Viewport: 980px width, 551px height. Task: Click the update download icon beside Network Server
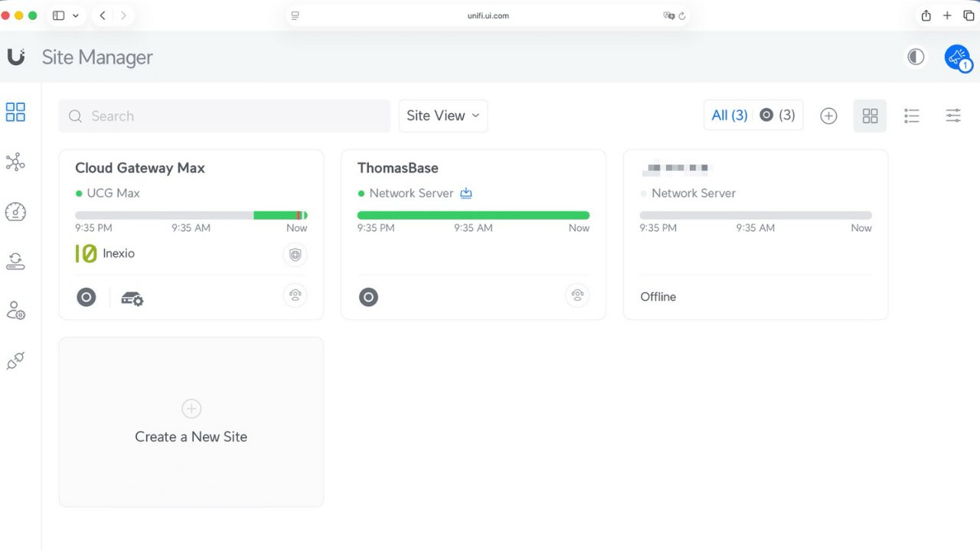click(466, 194)
